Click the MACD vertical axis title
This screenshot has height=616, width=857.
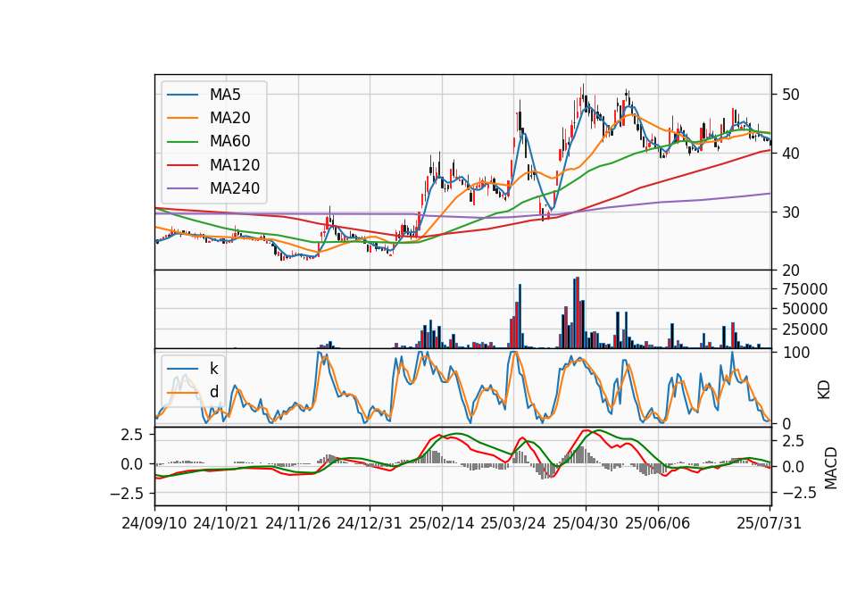(831, 468)
